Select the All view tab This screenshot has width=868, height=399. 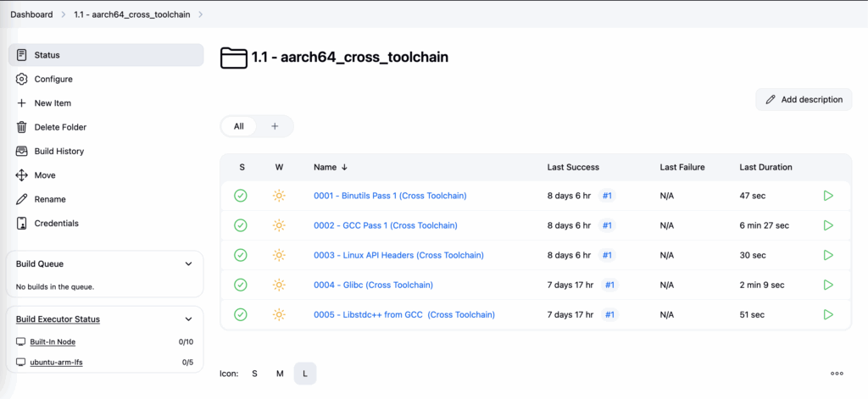point(238,126)
